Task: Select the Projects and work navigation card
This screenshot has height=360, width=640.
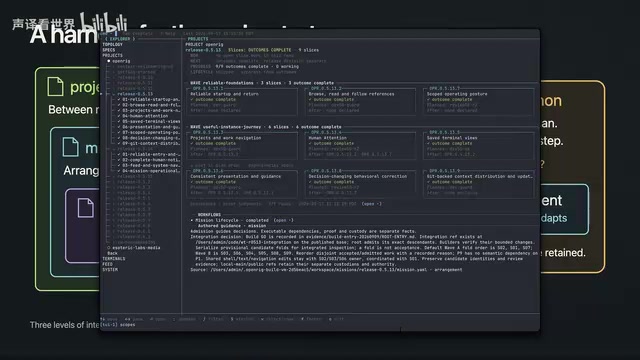Action: click(242, 145)
